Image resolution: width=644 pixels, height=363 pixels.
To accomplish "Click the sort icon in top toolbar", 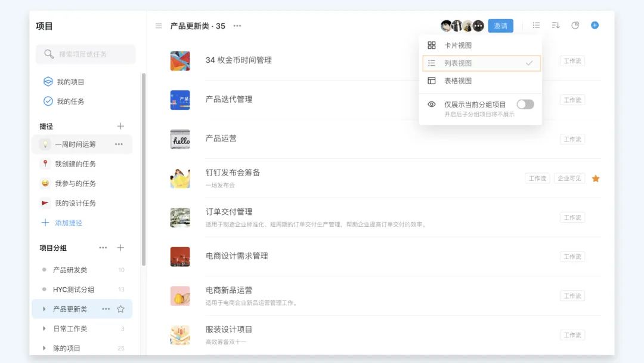I will (x=556, y=26).
